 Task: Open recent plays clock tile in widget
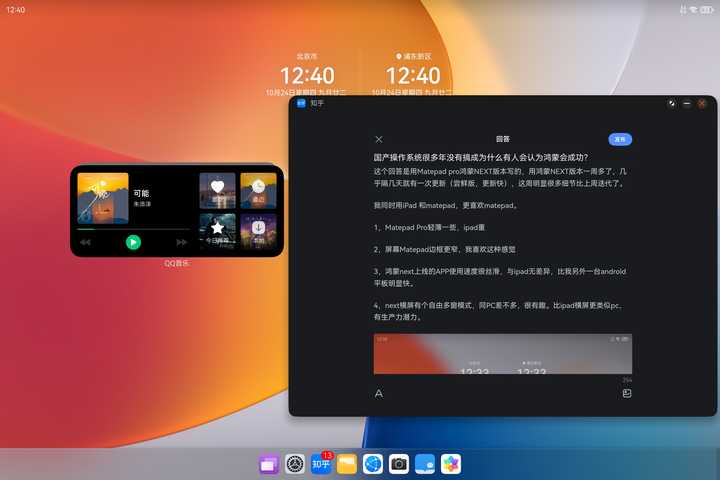tap(259, 191)
